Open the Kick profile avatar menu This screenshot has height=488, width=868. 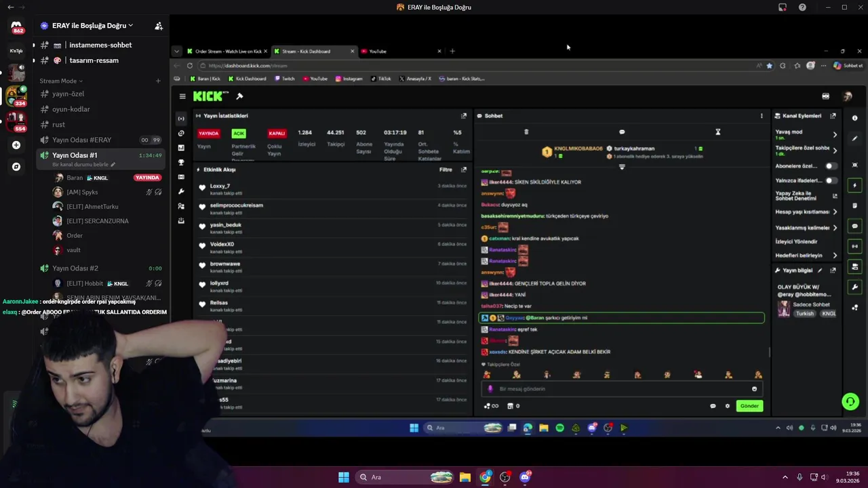click(847, 96)
